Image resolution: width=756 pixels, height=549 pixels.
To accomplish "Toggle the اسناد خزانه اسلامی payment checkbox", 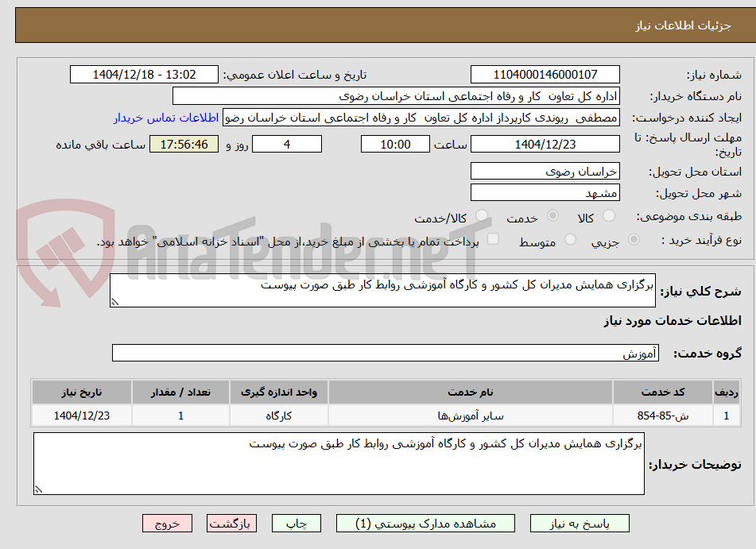I will coord(493,239).
